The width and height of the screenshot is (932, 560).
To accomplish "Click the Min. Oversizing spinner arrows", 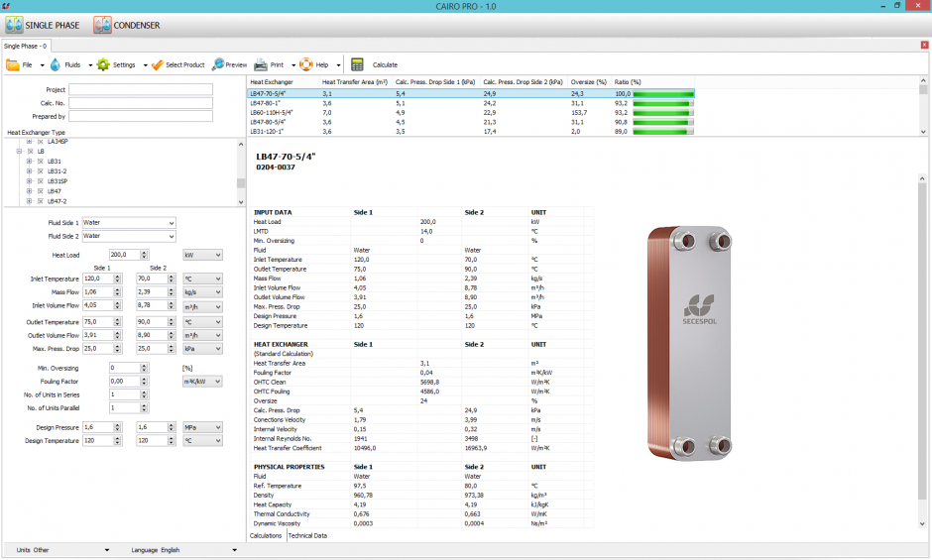I will click(x=144, y=368).
